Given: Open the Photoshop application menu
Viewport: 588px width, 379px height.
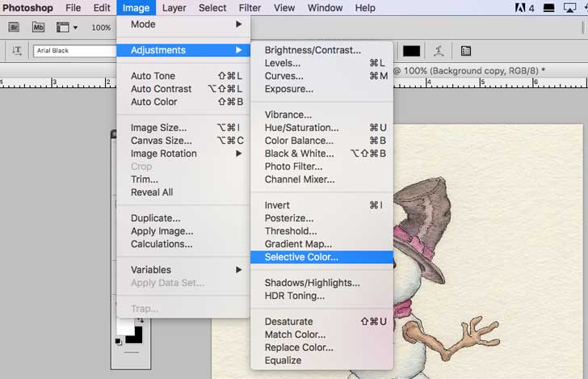Looking at the screenshot, I should pos(27,8).
